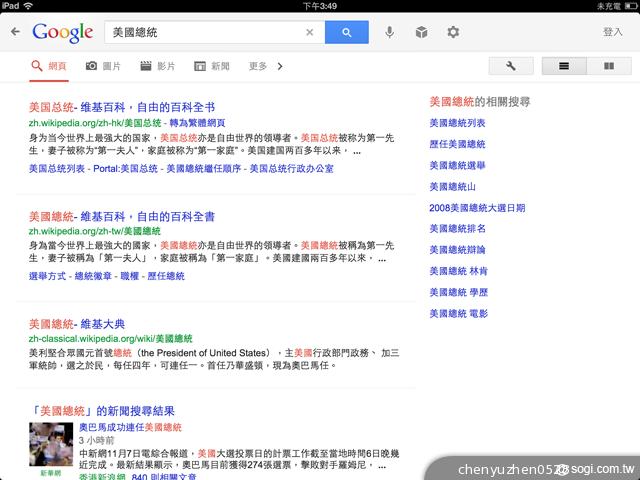Expand more tabs with the right chevron
640x480 pixels.
(280, 66)
